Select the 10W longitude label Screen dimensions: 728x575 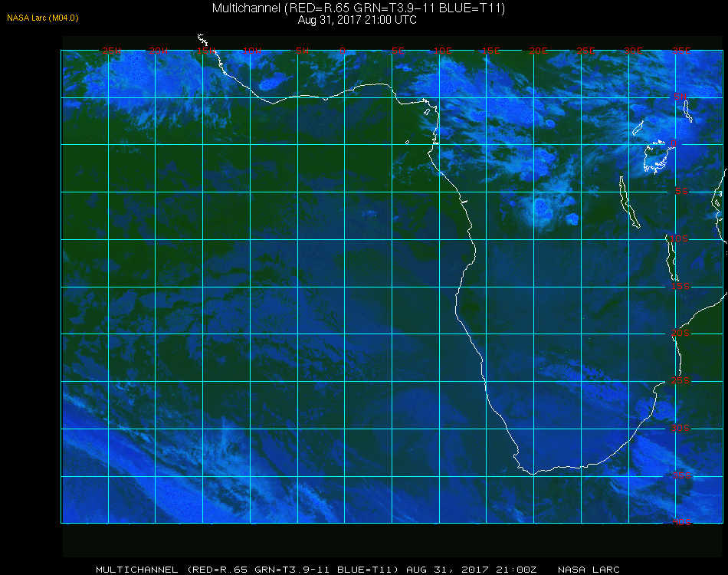[252, 51]
